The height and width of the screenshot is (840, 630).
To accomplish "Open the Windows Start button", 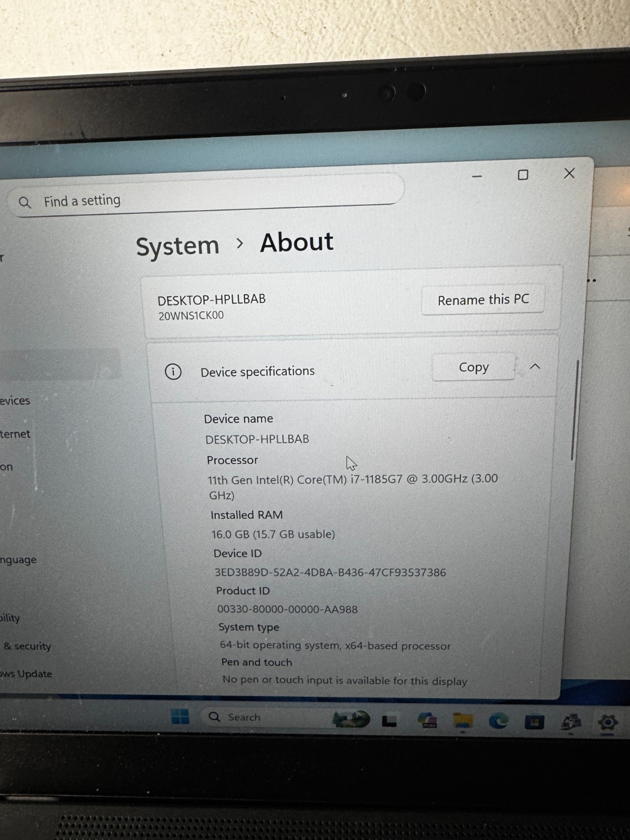I will [x=180, y=717].
